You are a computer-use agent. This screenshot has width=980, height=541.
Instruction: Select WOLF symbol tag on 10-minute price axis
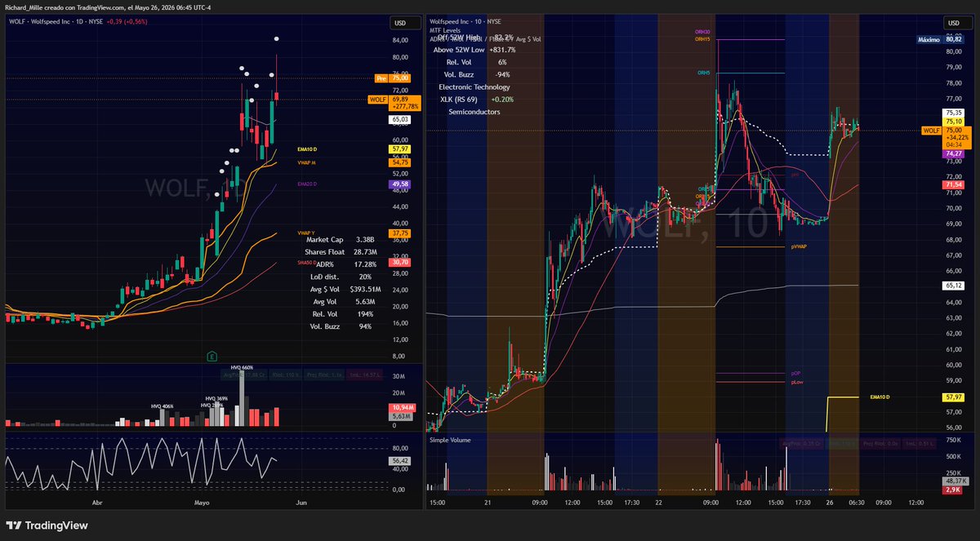click(x=931, y=131)
